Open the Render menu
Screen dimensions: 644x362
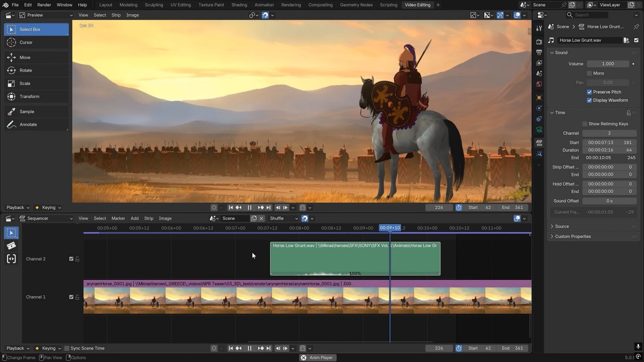[44, 5]
